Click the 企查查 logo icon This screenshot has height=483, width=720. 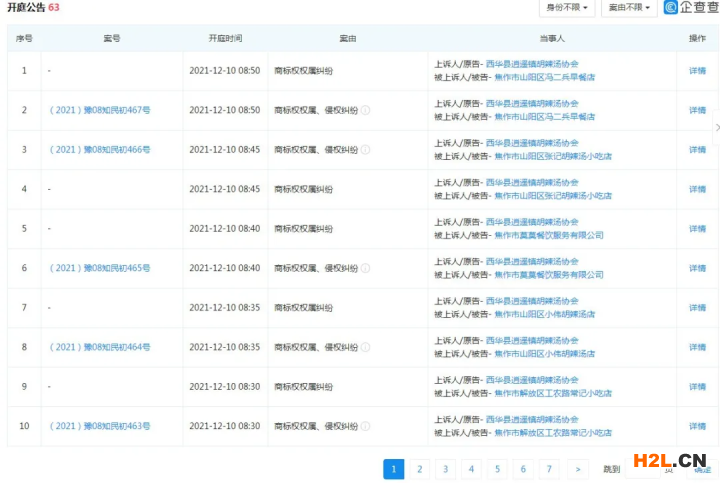tap(671, 8)
